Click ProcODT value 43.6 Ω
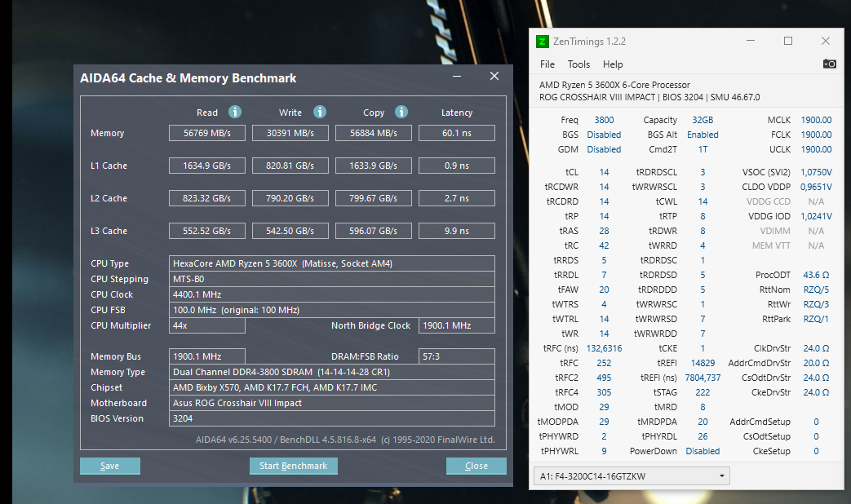Viewport: 851px width, 504px height. pyautogui.click(x=816, y=275)
